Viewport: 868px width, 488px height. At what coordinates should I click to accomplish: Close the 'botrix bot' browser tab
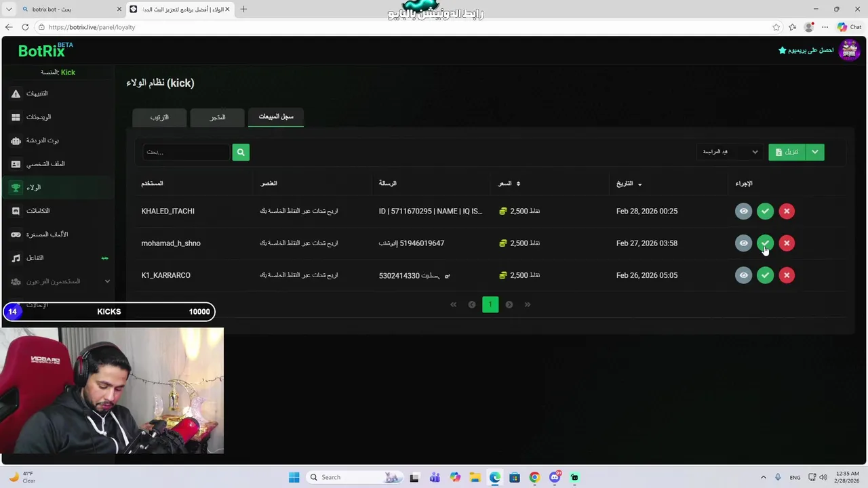119,9
